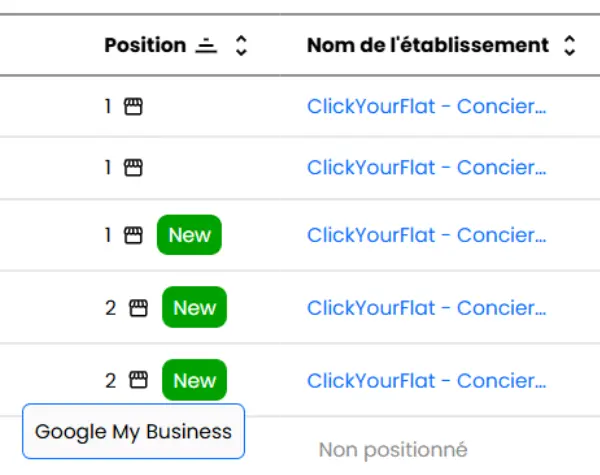Screen dimensions: 600x475
Task: Click the store icon in fourth row
Action: 138,308
